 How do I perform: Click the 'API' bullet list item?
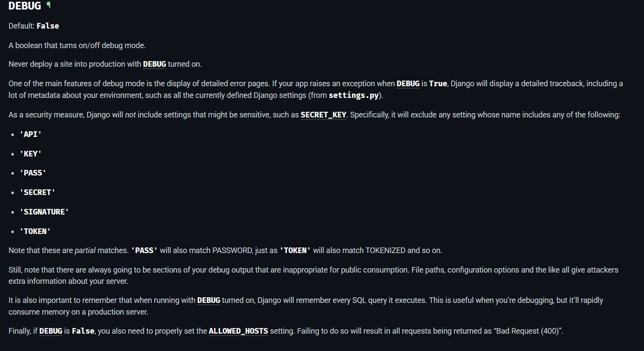point(31,134)
